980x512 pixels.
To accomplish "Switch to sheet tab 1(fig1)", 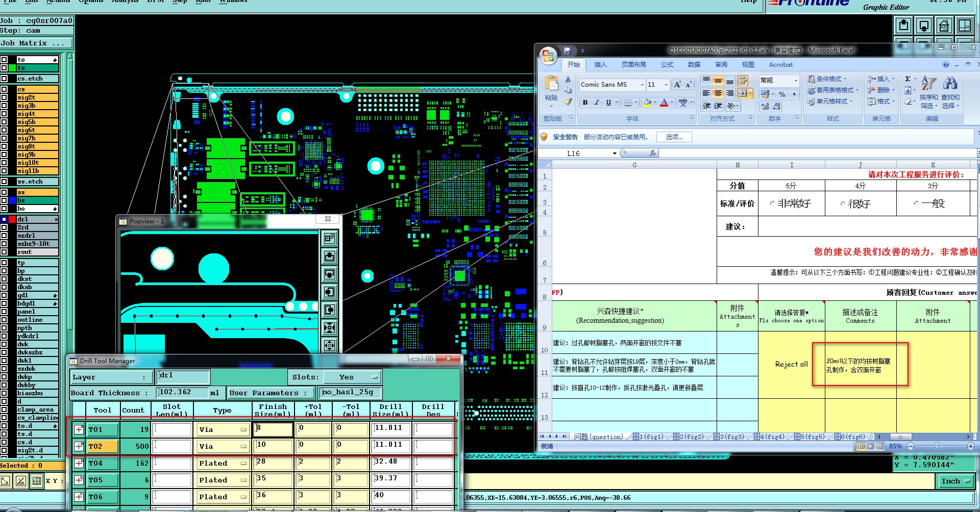I will coord(649,437).
